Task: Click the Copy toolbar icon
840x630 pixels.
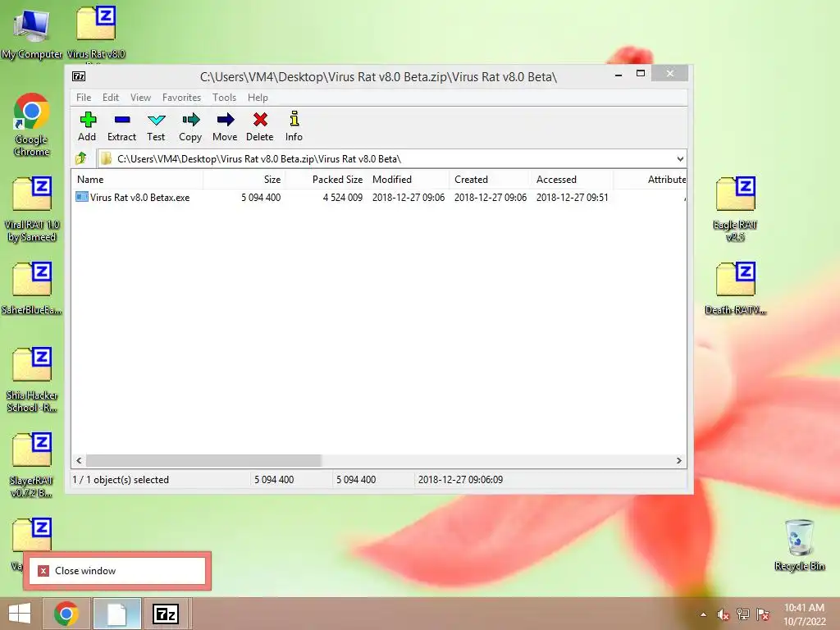Action: click(190, 120)
